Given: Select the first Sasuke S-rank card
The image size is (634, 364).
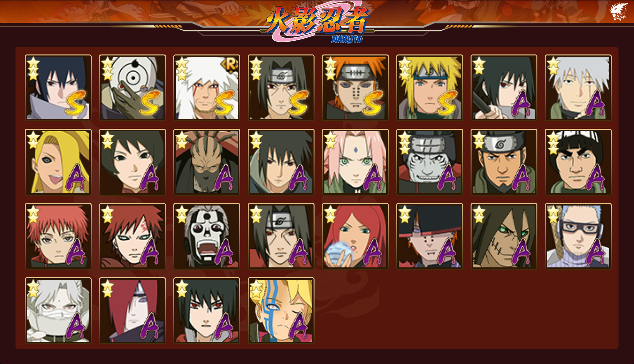Looking at the screenshot, I should pos(58,88).
